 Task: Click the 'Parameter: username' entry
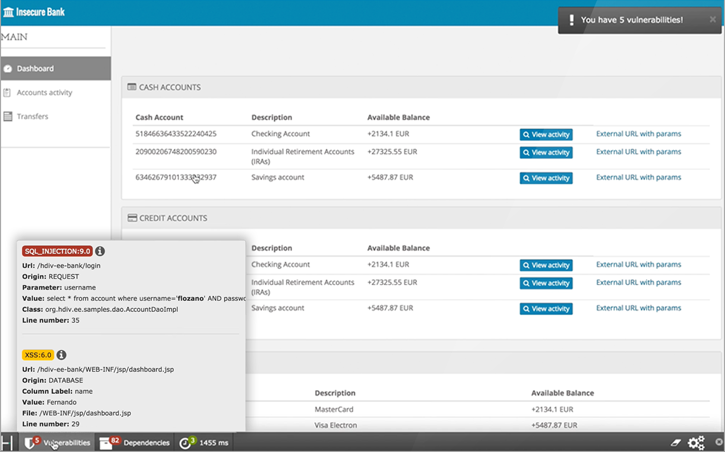click(59, 287)
